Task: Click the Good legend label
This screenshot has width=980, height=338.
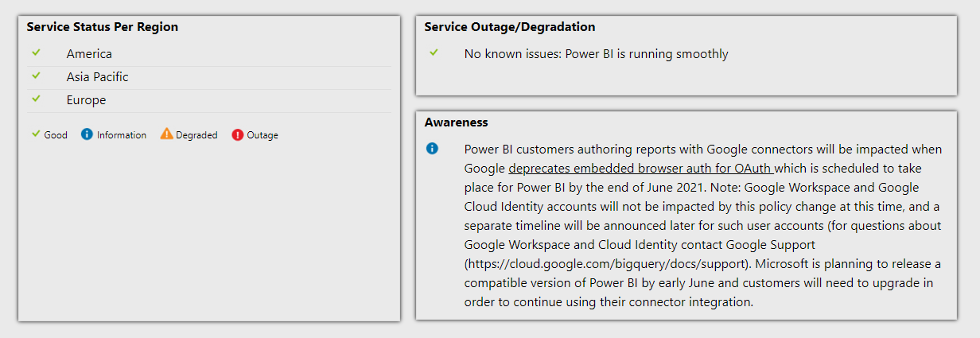Action: (56, 135)
